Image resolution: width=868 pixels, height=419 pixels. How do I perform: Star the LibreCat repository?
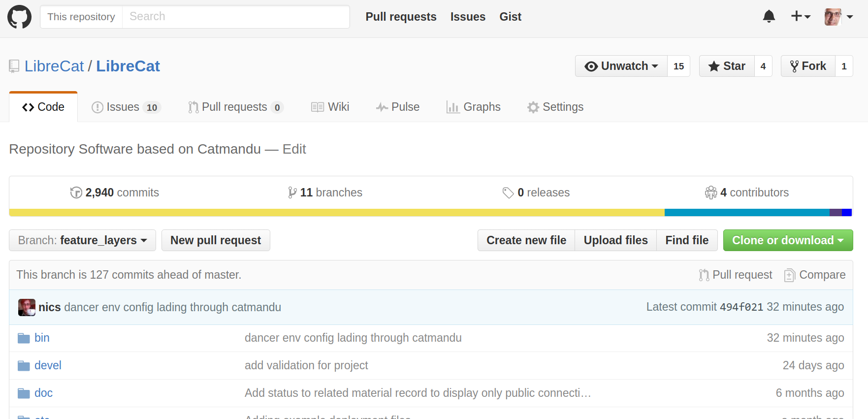click(727, 66)
